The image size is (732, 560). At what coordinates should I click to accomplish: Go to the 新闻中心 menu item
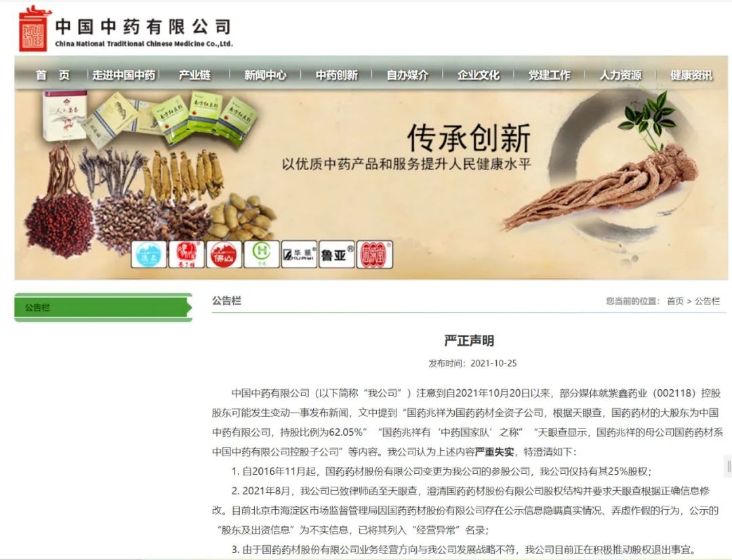[265, 75]
